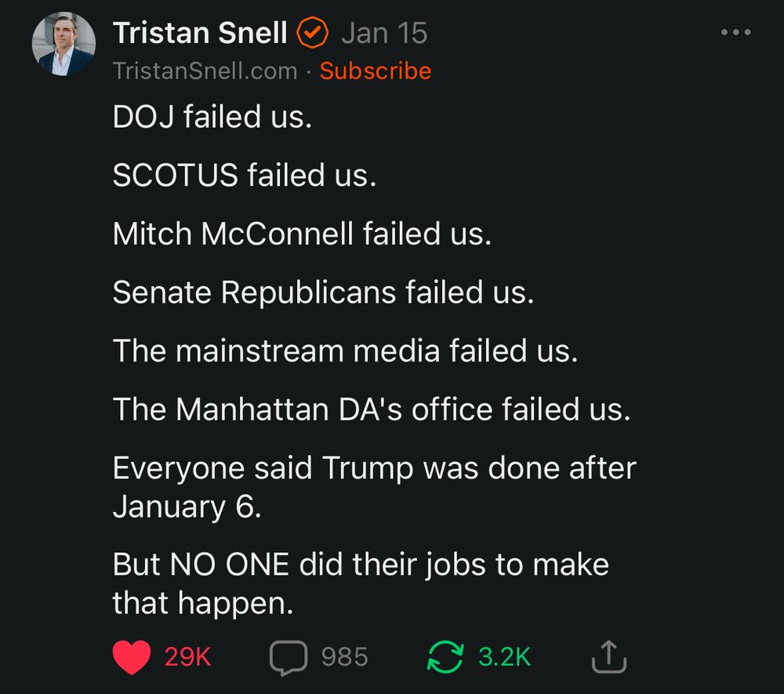View the 29K likes count

tap(188, 657)
